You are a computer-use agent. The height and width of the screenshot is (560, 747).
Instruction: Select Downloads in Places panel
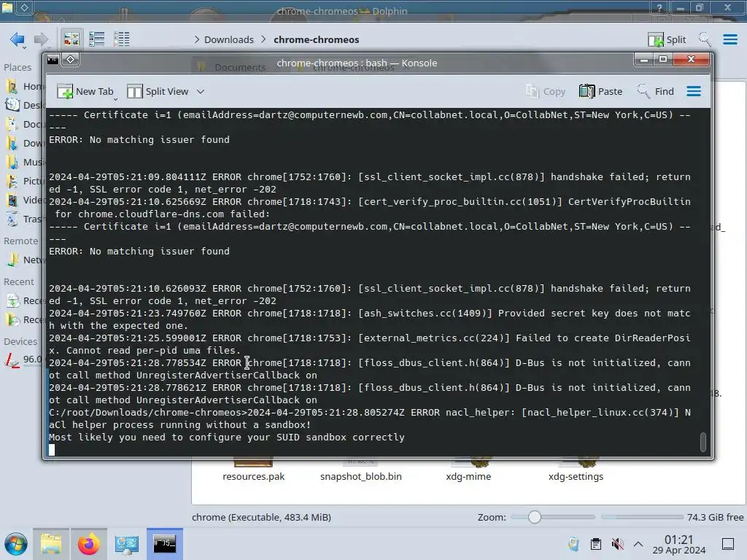coord(24,143)
